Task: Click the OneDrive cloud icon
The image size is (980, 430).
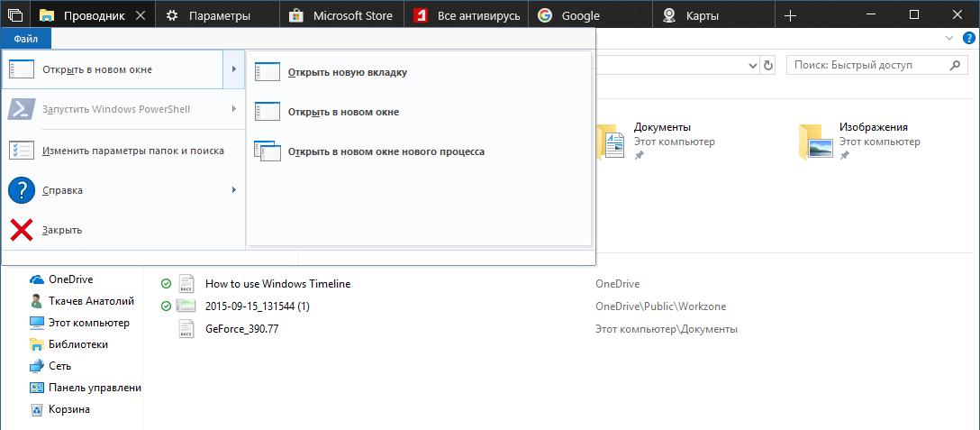Action: pyautogui.click(x=37, y=279)
